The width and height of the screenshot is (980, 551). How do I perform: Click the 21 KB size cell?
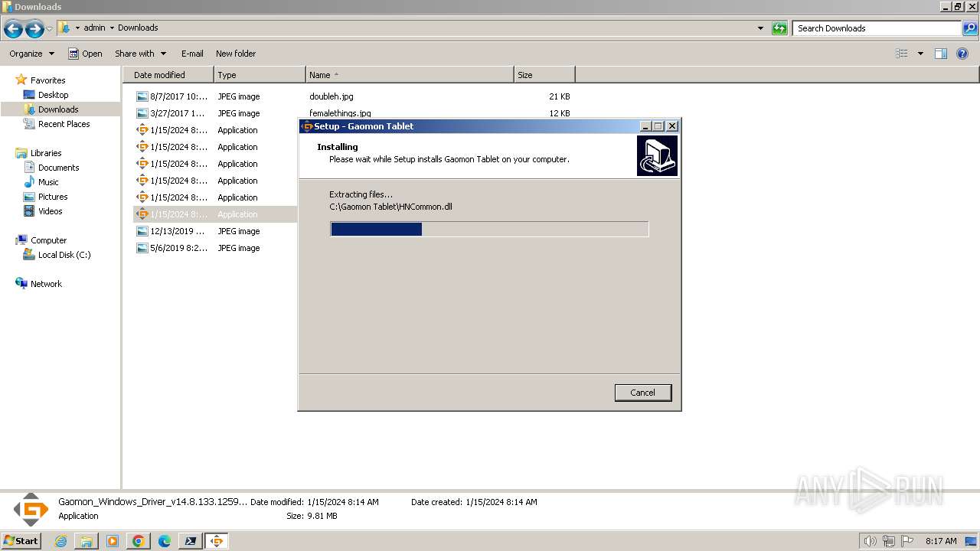pyautogui.click(x=559, y=96)
